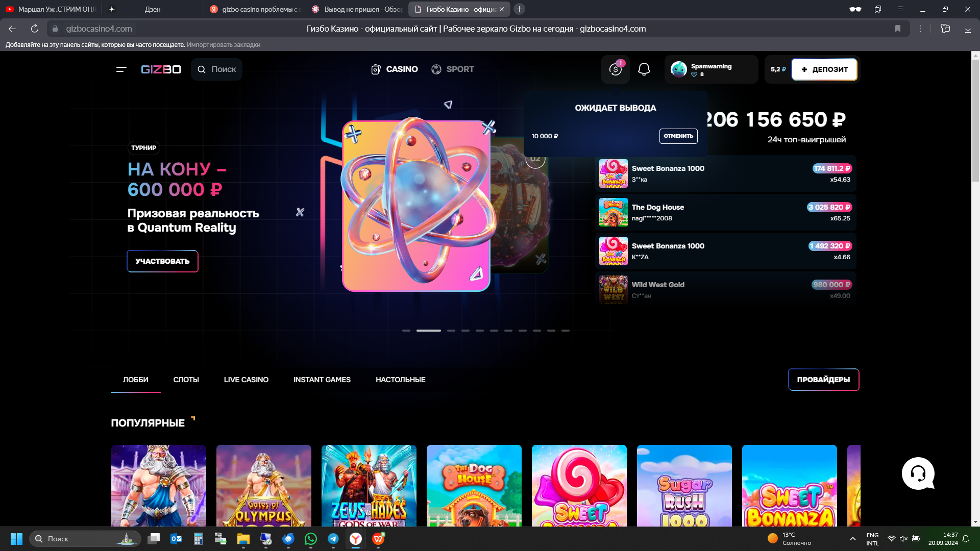This screenshot has height=551, width=980.
Task: Open Telegram from taskbar
Action: 333,539
